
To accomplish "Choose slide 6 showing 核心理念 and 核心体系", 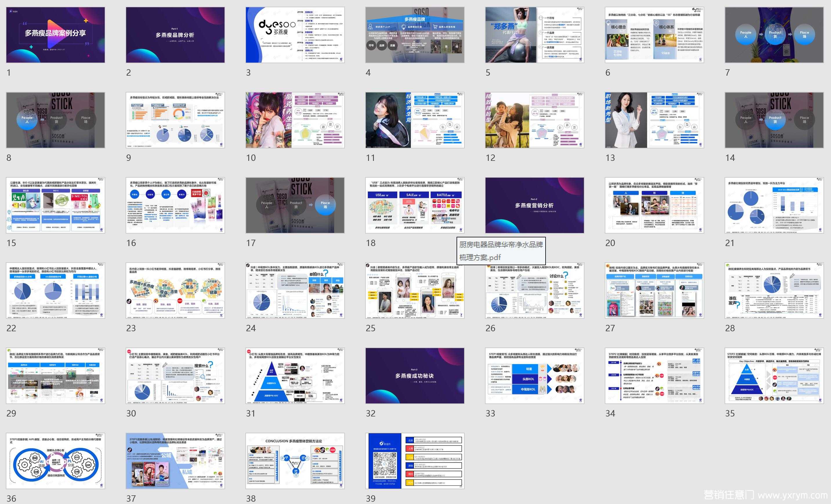I will point(654,35).
